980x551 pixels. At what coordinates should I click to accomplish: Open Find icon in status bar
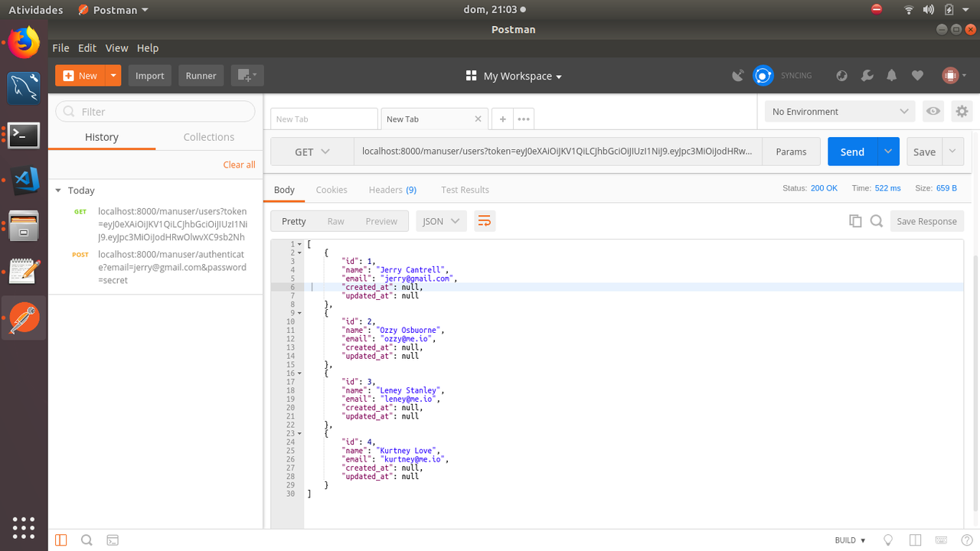87,540
